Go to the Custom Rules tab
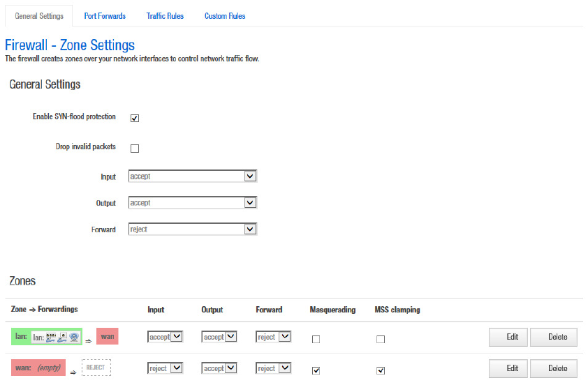Screen dimensions: 588x385 tap(225, 16)
